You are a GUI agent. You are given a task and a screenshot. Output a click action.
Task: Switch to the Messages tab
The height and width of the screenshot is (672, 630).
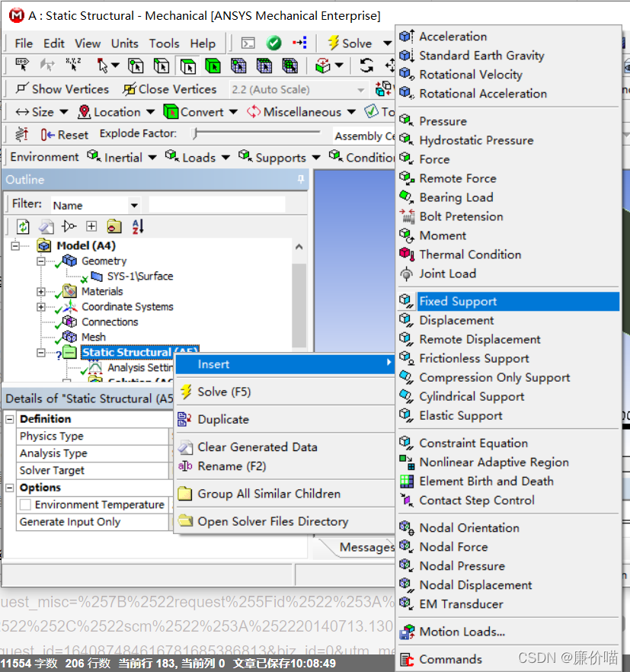click(x=366, y=547)
